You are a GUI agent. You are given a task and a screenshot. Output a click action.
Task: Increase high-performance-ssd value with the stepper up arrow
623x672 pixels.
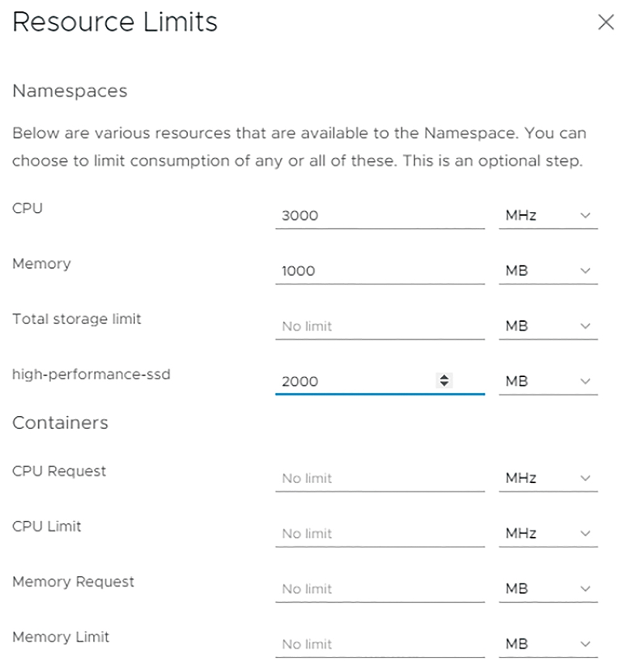click(x=444, y=377)
